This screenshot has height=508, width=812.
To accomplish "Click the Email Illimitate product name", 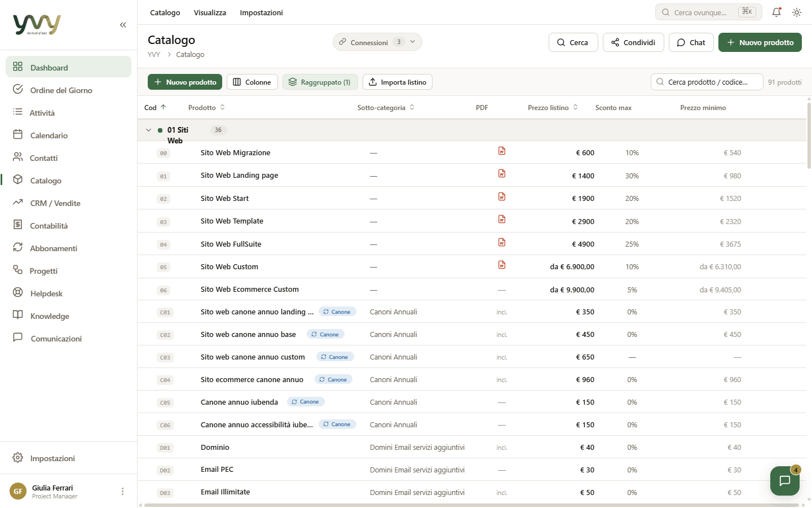I will pos(225,492).
